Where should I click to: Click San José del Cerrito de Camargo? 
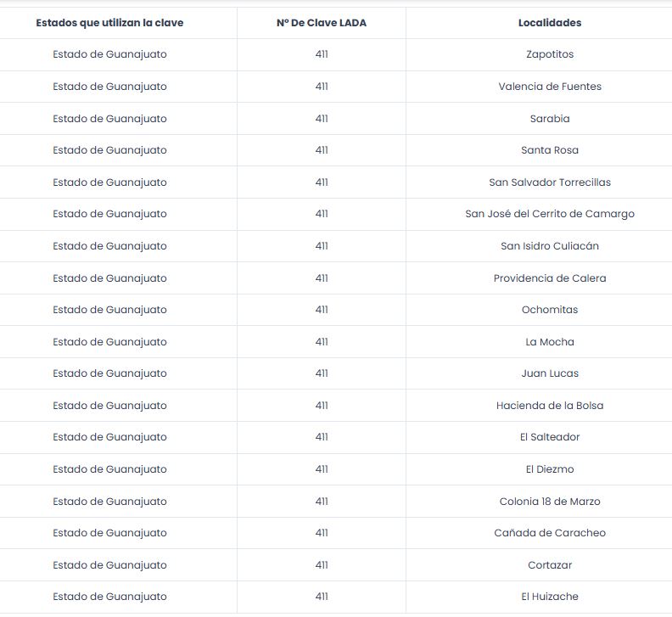point(550,214)
